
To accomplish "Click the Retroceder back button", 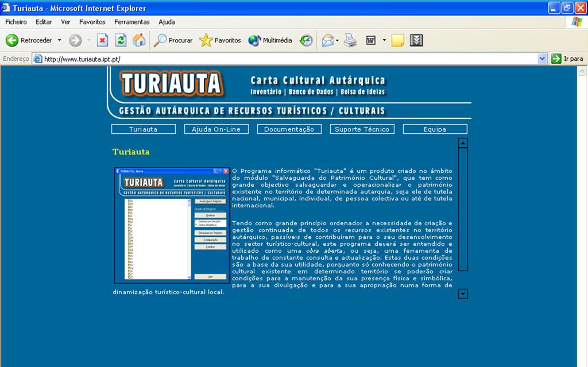I will pos(29,40).
